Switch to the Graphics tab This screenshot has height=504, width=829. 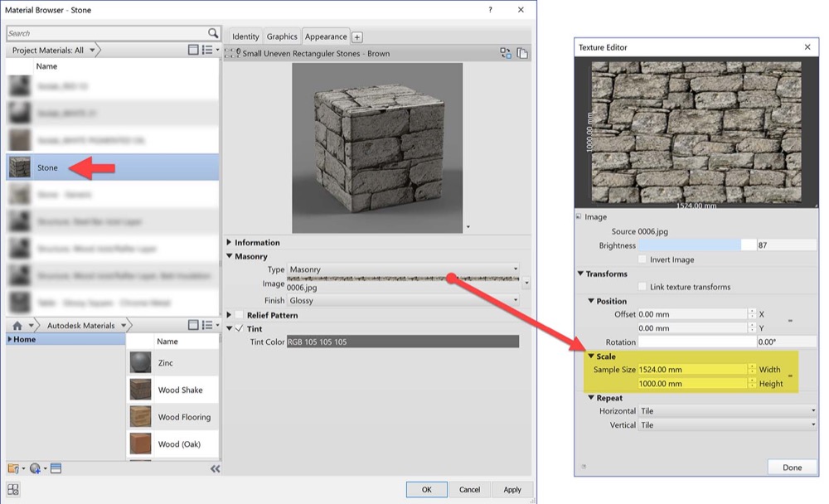pyautogui.click(x=282, y=36)
